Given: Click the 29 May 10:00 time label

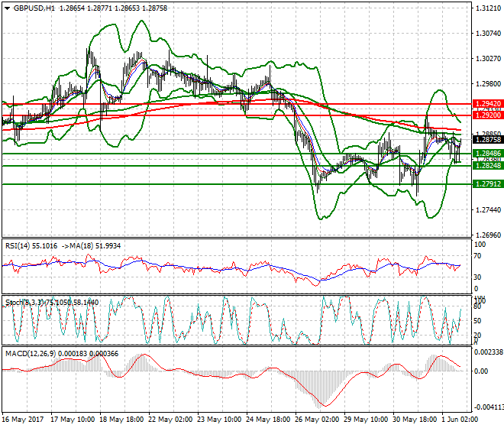Looking at the screenshot, I should [366, 420].
